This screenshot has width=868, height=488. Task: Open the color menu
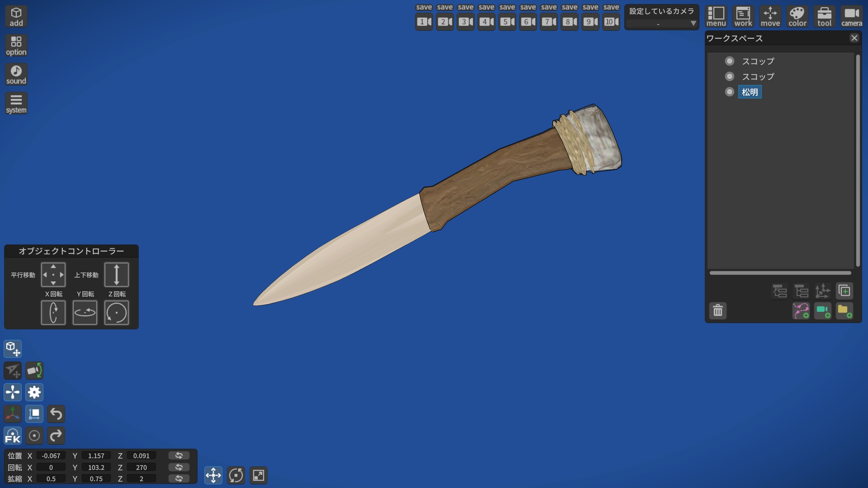pyautogui.click(x=797, y=17)
